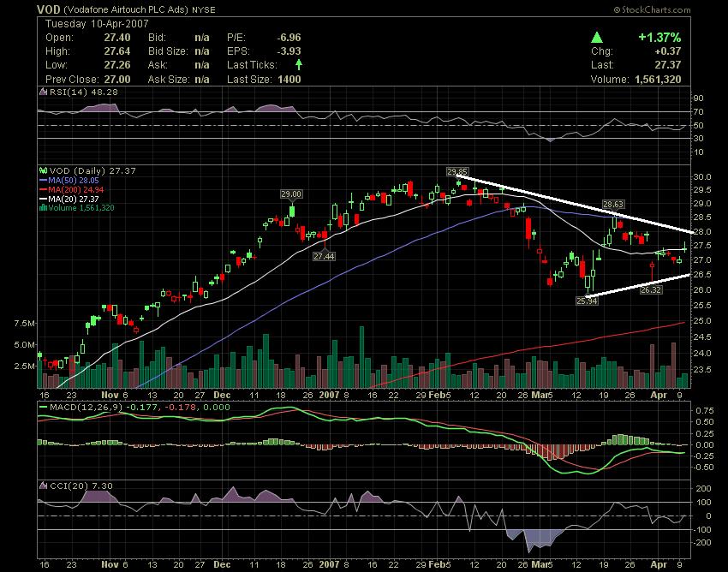Image resolution: width=728 pixels, height=572 pixels.
Task: Click the VOD (Daily) 27.37 legend label
Action: [x=92, y=171]
